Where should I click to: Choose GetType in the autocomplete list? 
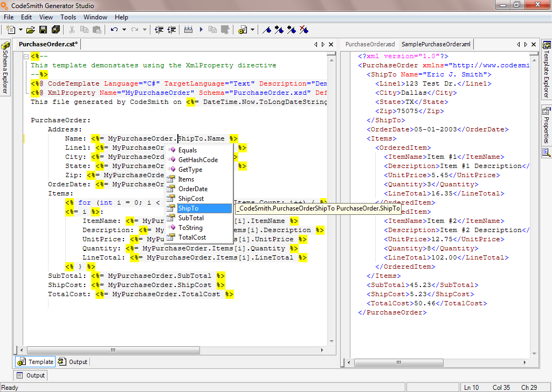pyautogui.click(x=199, y=170)
